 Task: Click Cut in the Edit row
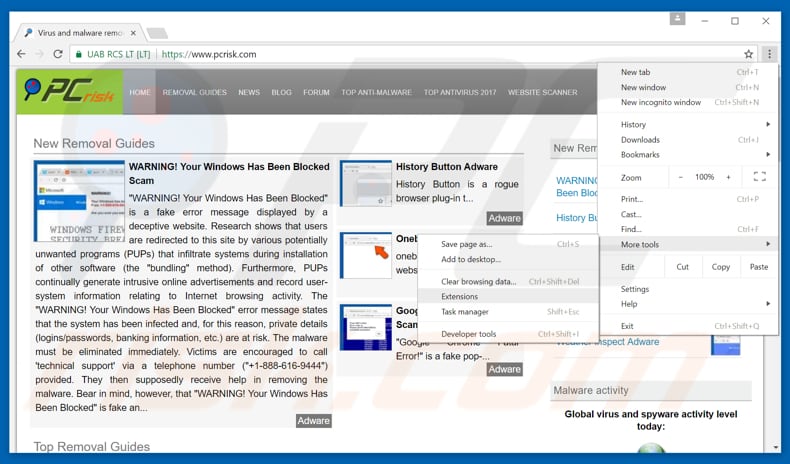tap(683, 267)
